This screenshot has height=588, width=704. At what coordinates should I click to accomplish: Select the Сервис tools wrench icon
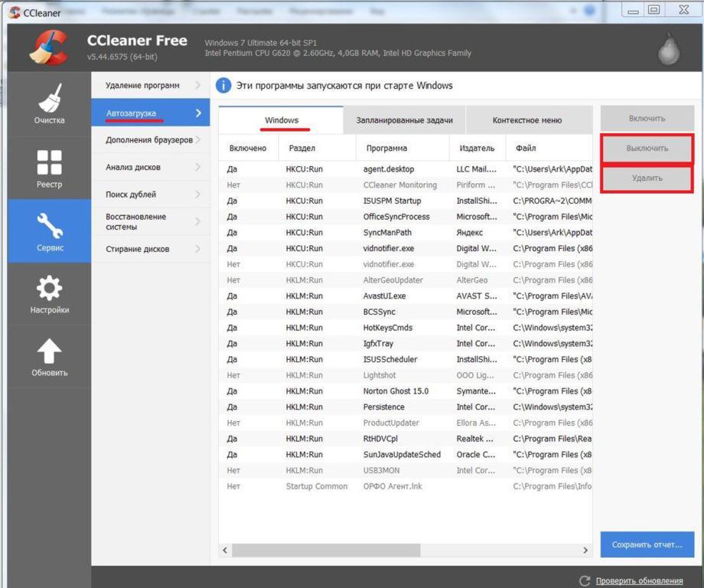[50, 225]
